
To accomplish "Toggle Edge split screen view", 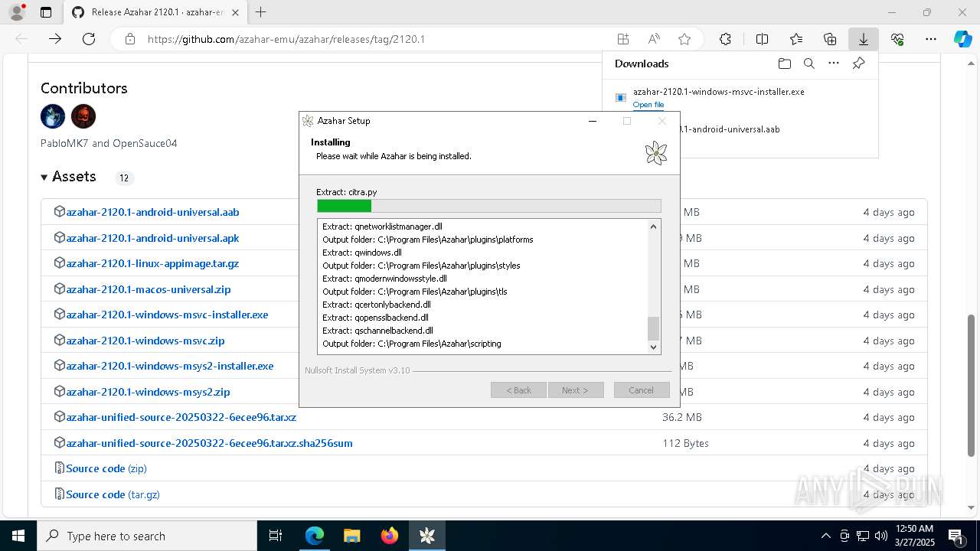I will click(x=762, y=39).
